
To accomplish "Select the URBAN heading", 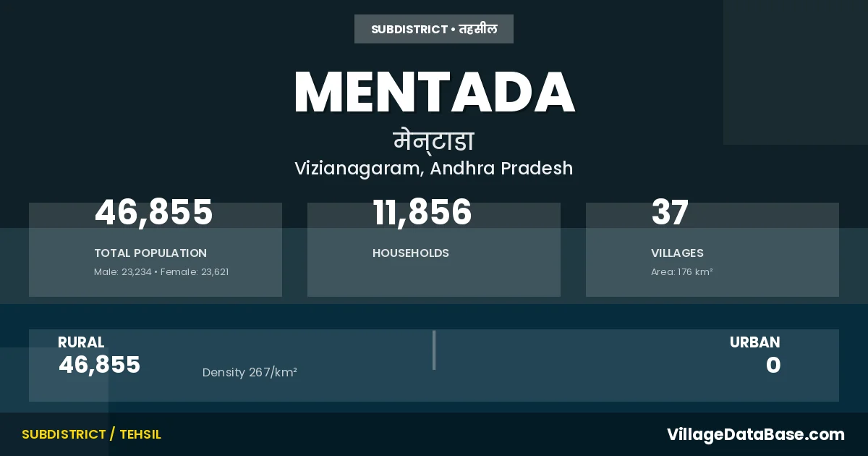I will (754, 342).
